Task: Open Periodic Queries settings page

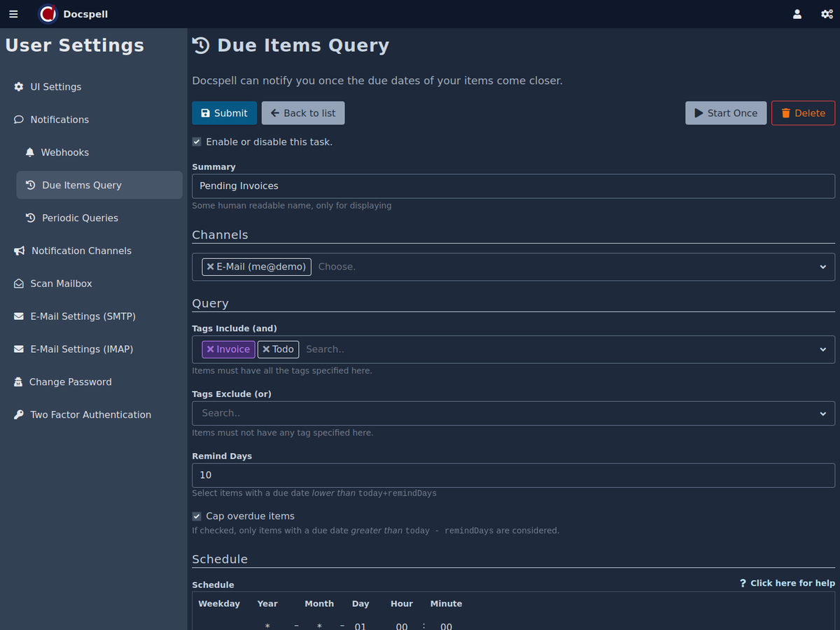Action: coord(80,218)
